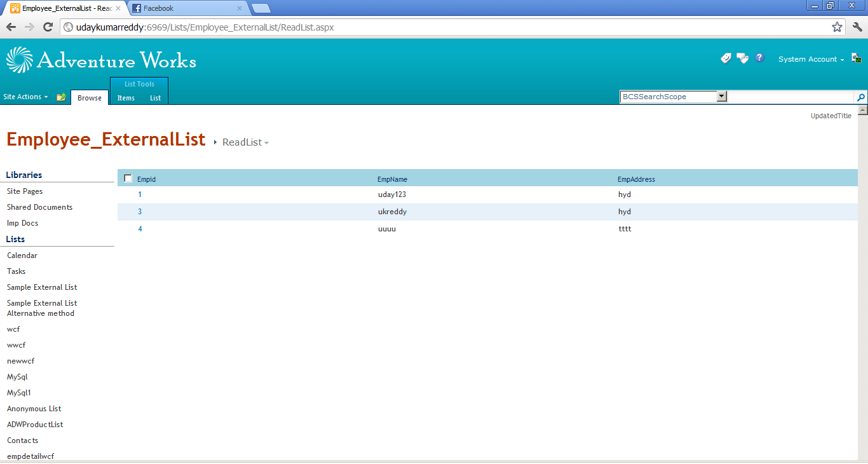Click the Navigate Up folder icon
The height and width of the screenshot is (464, 868).
point(61,97)
